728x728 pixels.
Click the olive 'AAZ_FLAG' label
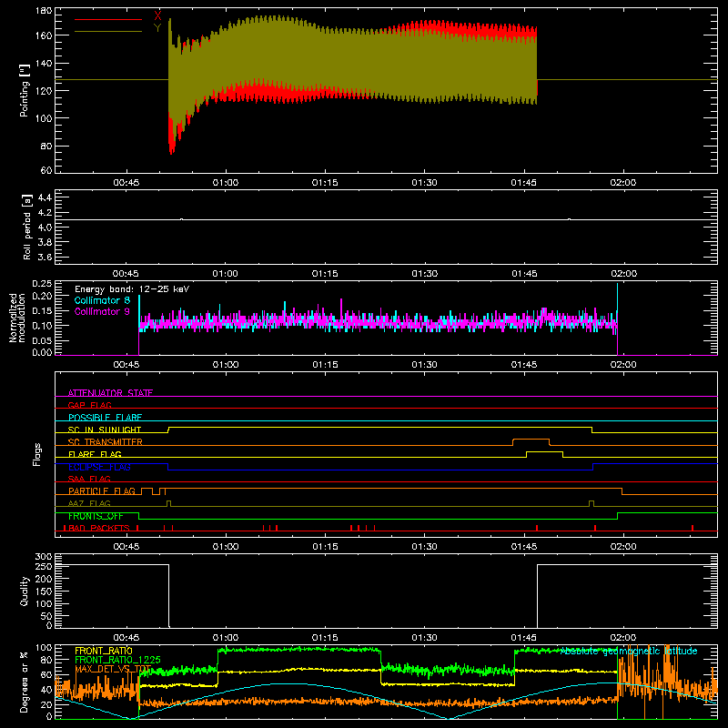[x=89, y=503]
